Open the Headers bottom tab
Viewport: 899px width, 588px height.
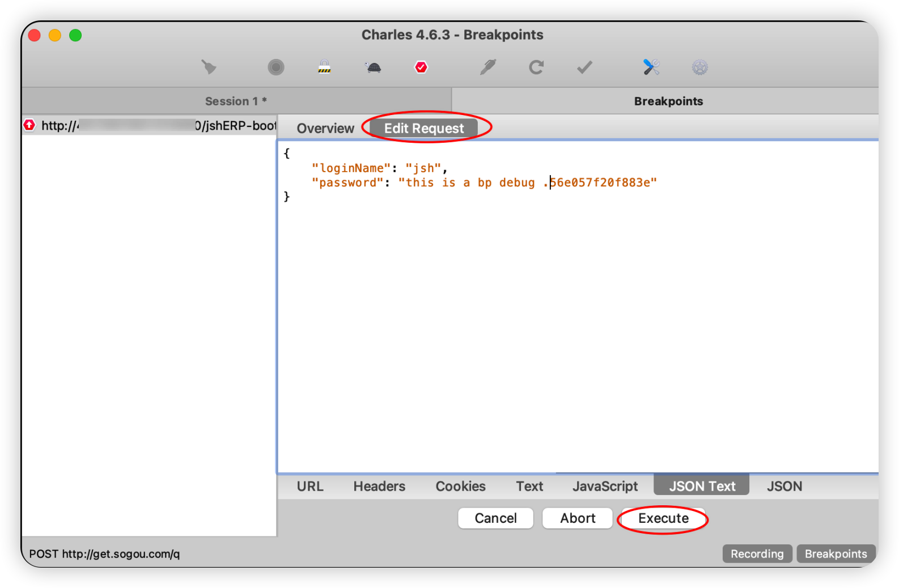pyautogui.click(x=379, y=487)
